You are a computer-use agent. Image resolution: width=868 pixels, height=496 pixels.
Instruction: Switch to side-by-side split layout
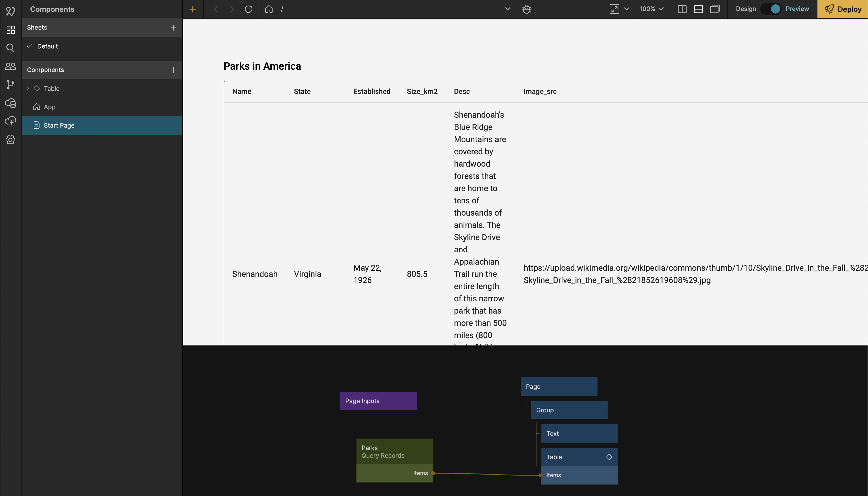pos(682,9)
